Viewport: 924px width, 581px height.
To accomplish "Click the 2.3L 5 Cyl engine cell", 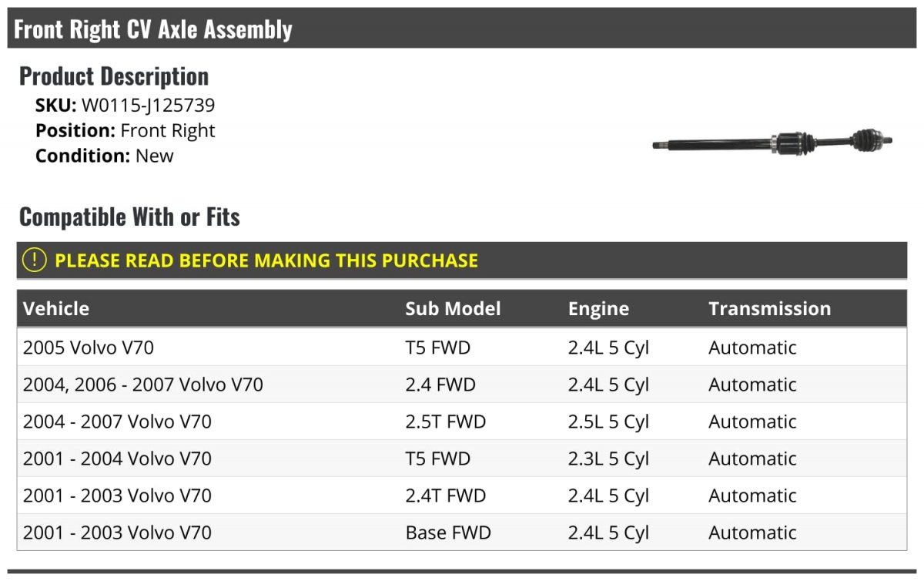I will pos(608,458).
